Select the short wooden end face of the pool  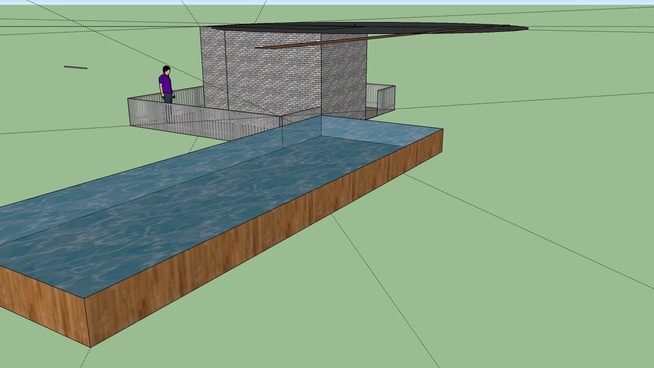(44, 305)
